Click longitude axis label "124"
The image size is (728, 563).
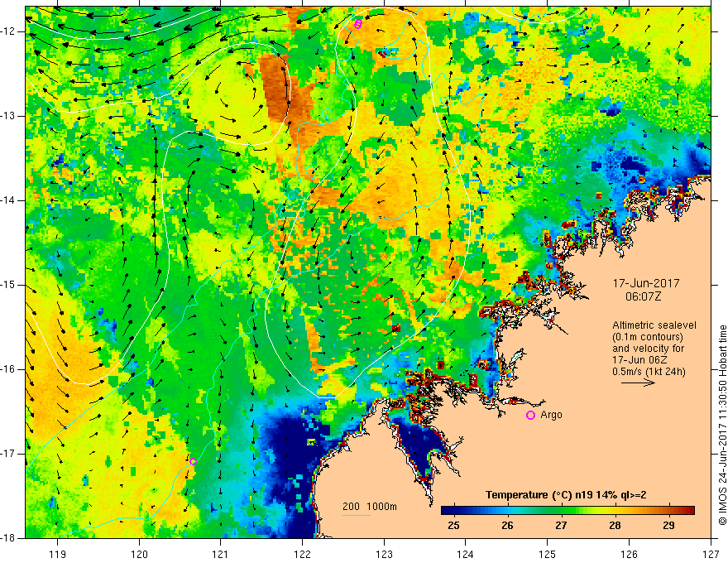coord(466,554)
